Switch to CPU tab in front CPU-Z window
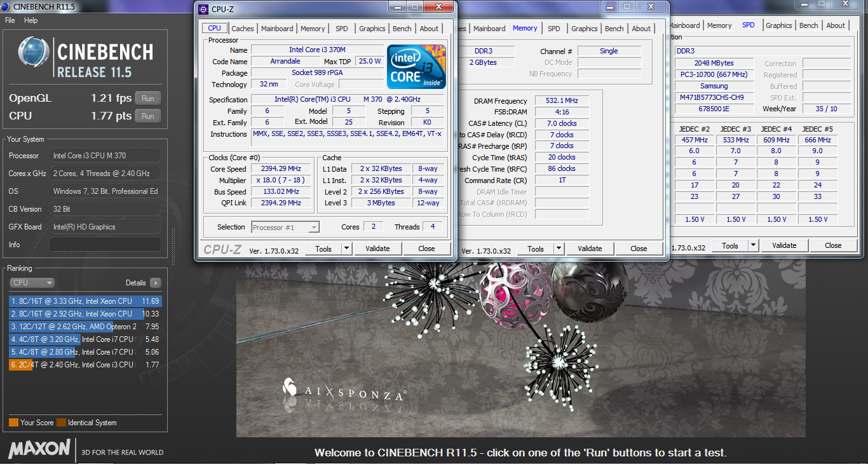Viewport: 868px width, 464px height. [x=215, y=28]
